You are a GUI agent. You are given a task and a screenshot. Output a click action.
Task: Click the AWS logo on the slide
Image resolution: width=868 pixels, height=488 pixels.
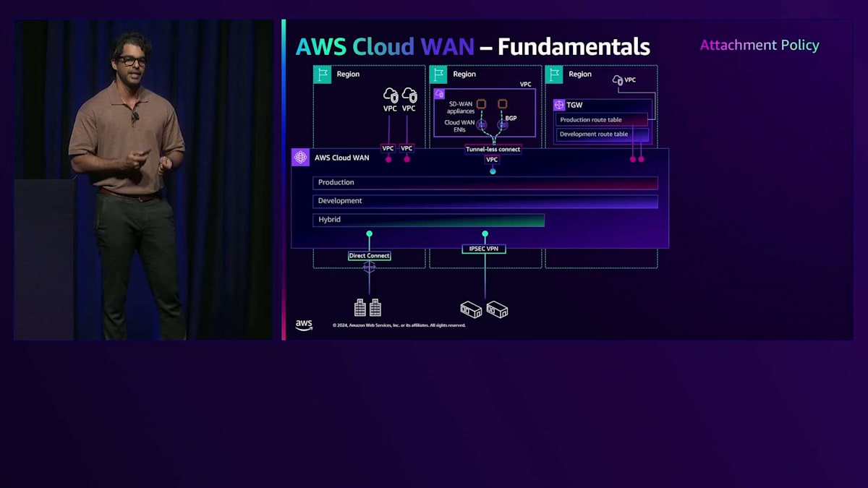point(304,325)
